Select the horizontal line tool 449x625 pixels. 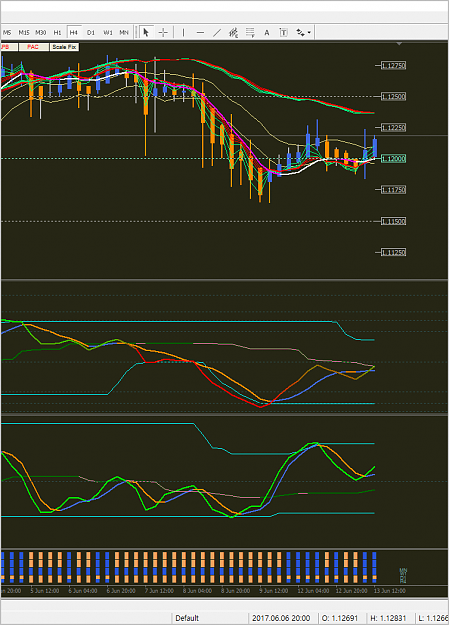[x=200, y=32]
